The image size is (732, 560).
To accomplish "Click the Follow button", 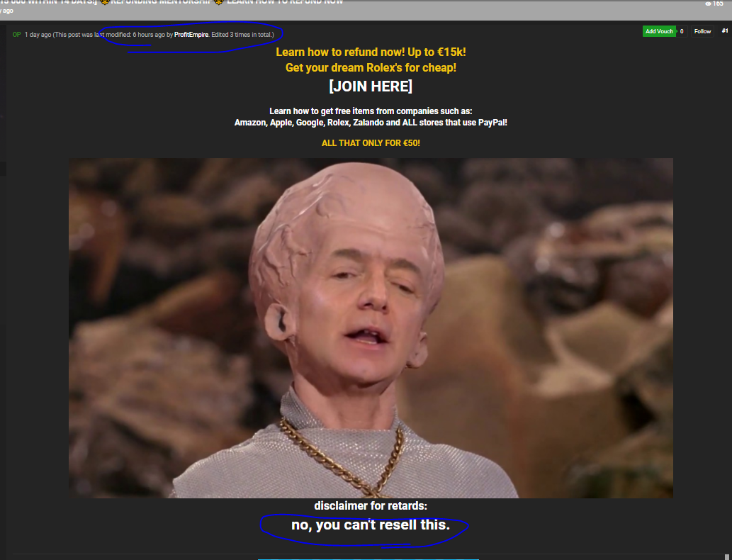I will click(702, 31).
